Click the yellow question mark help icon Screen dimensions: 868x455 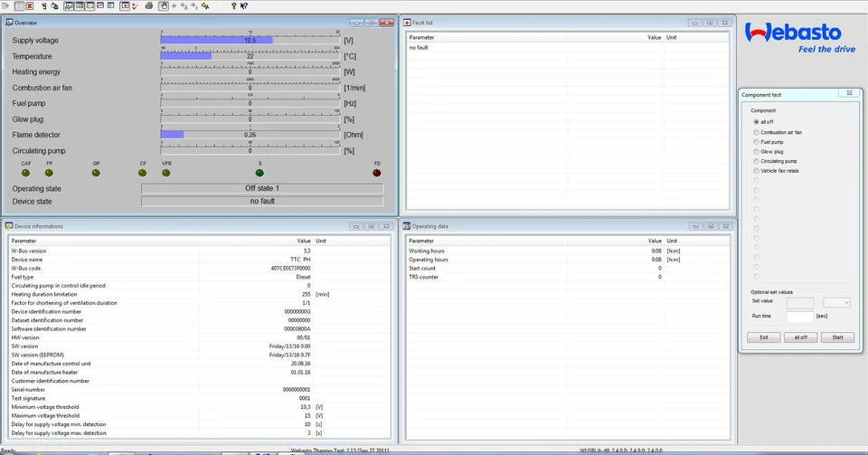(x=233, y=6)
